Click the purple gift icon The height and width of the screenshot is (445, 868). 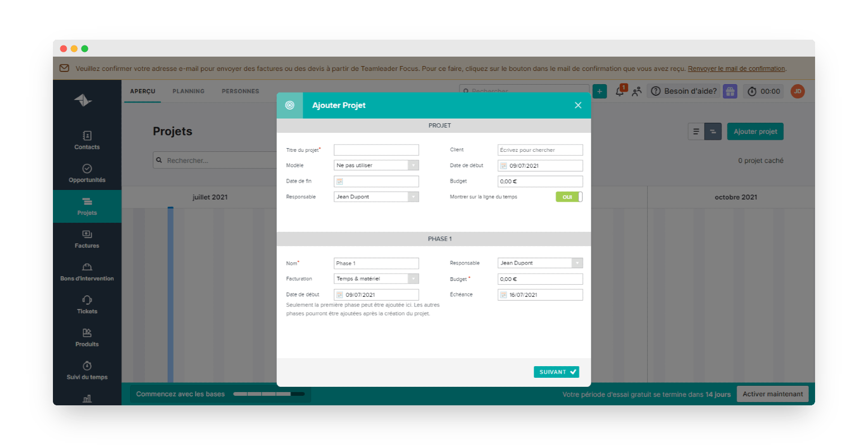[x=730, y=91]
